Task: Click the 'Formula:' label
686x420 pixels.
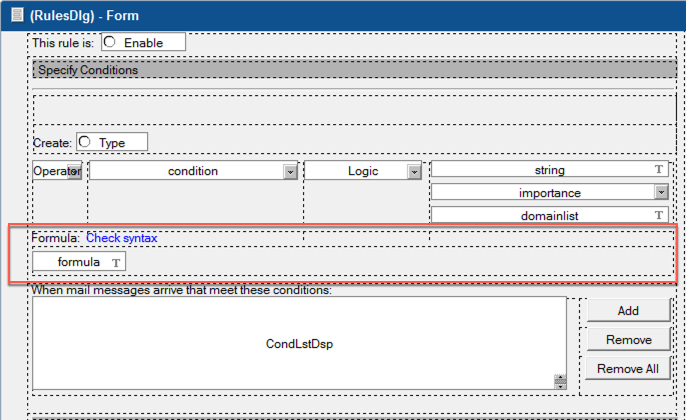Action: point(56,238)
